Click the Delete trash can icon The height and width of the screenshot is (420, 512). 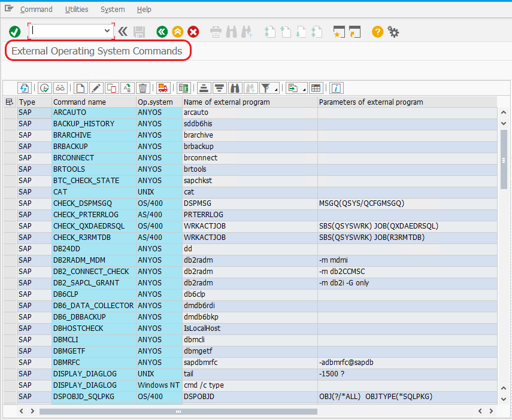point(143,88)
